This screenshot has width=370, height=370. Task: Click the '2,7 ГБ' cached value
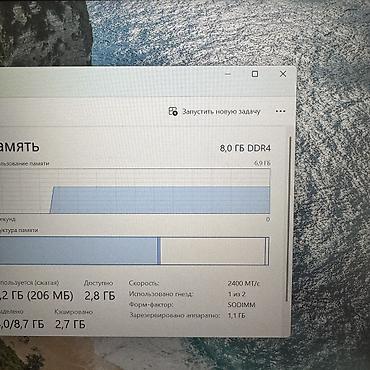coord(70,324)
